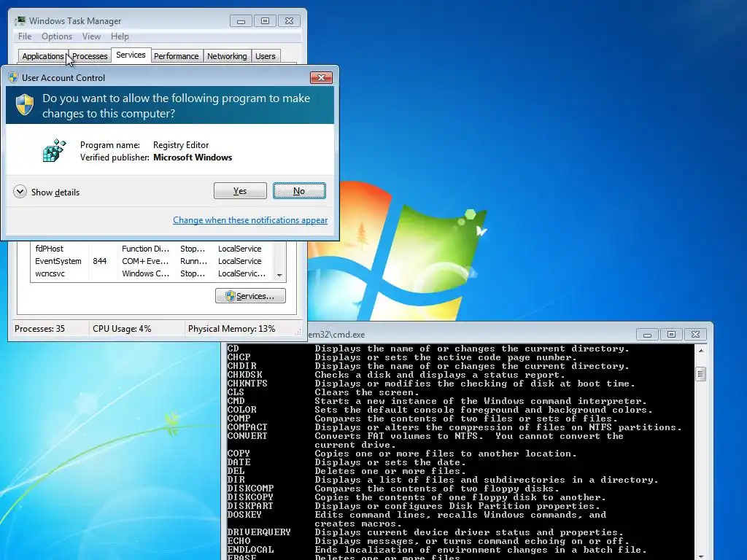
Task: Click the Windows logo on desktop wallpaper
Action: (x=398, y=251)
